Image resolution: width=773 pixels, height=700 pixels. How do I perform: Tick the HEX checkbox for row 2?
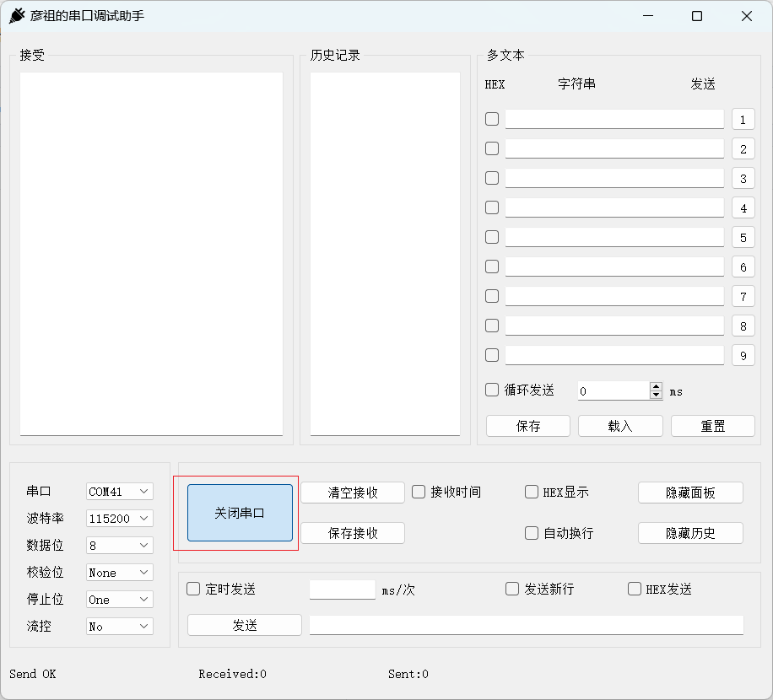[492, 148]
